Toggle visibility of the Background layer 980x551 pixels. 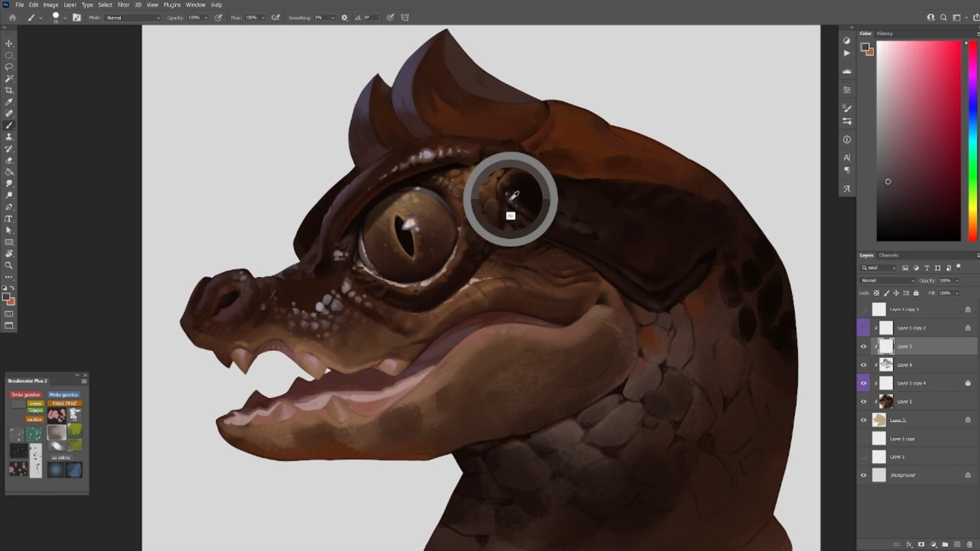pos(863,475)
